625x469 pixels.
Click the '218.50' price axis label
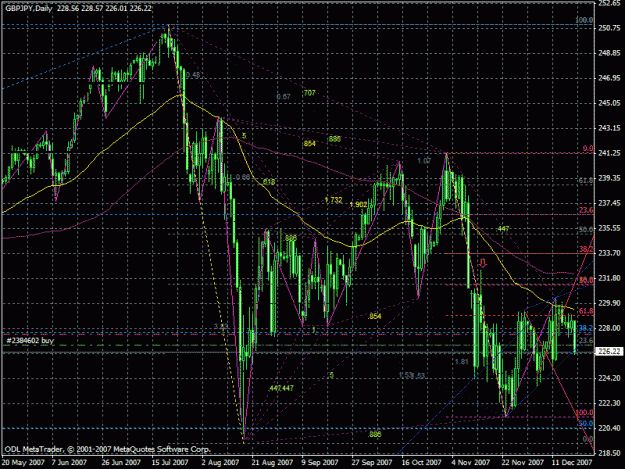[609, 453]
